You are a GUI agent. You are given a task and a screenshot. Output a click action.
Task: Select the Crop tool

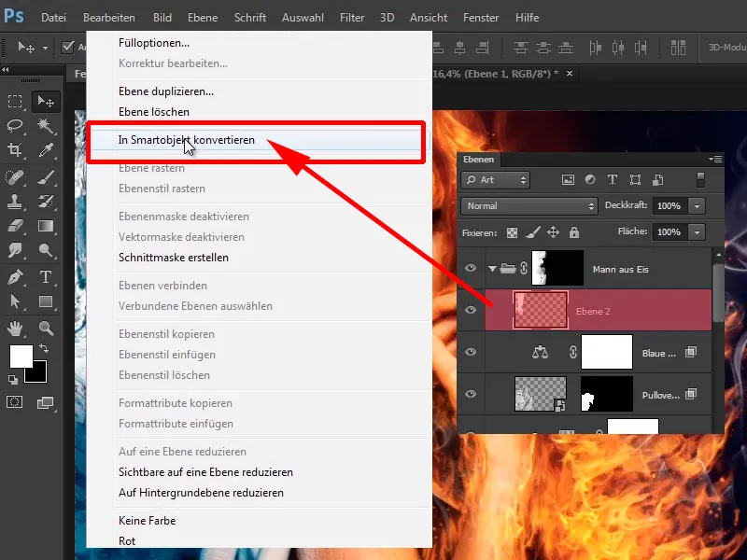tap(15, 150)
